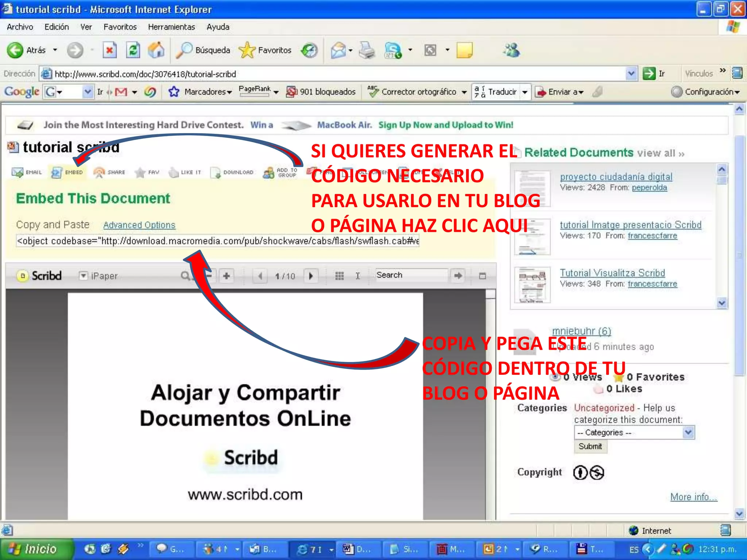Image resolution: width=747 pixels, height=560 pixels.
Task: Click the DOWNLOAD tool
Action: pos(232,172)
